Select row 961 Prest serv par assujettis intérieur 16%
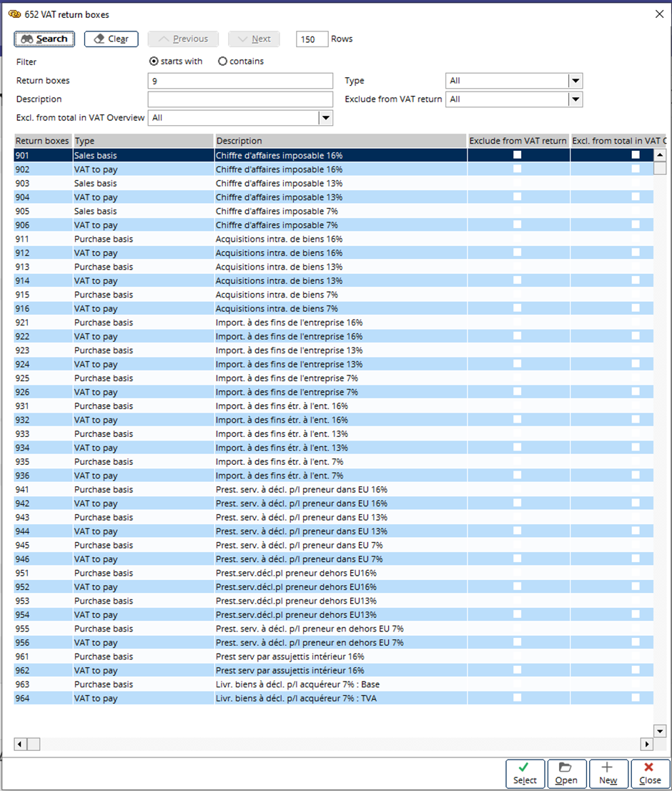The image size is (672, 791). [334, 657]
